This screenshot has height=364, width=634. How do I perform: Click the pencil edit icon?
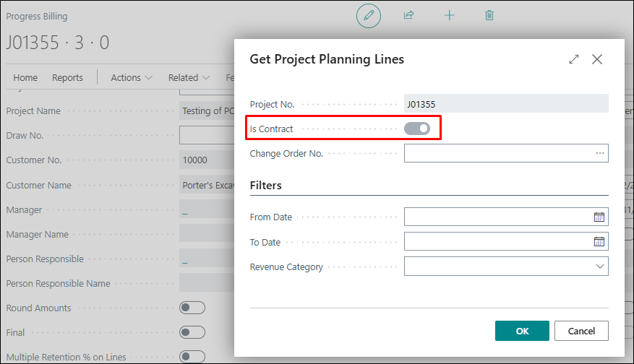pos(369,15)
